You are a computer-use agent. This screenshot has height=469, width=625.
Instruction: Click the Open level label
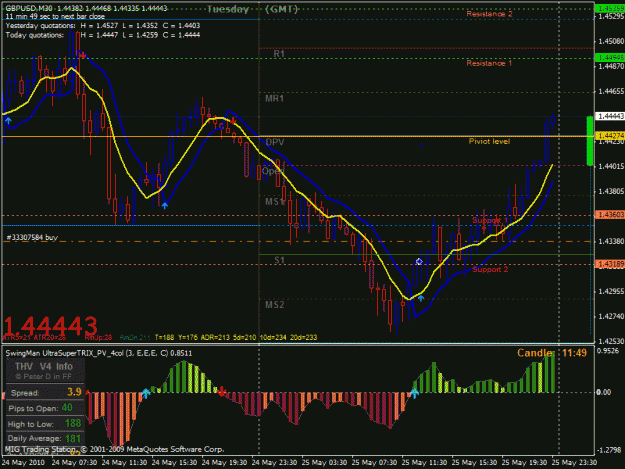pyautogui.click(x=273, y=171)
